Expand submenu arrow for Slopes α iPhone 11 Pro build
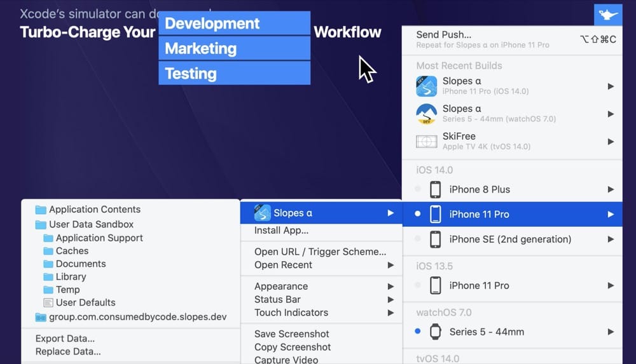 (x=611, y=86)
